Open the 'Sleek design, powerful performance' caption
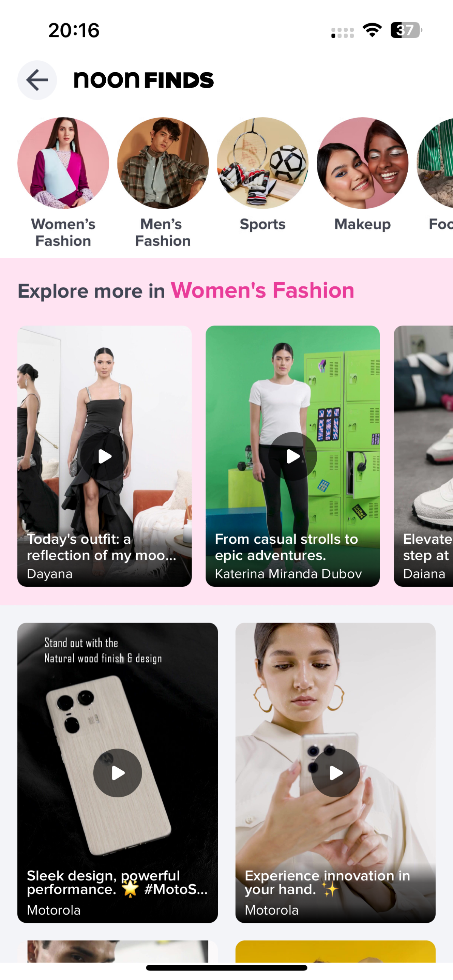Screen dimensions: 453x980 tap(117, 883)
